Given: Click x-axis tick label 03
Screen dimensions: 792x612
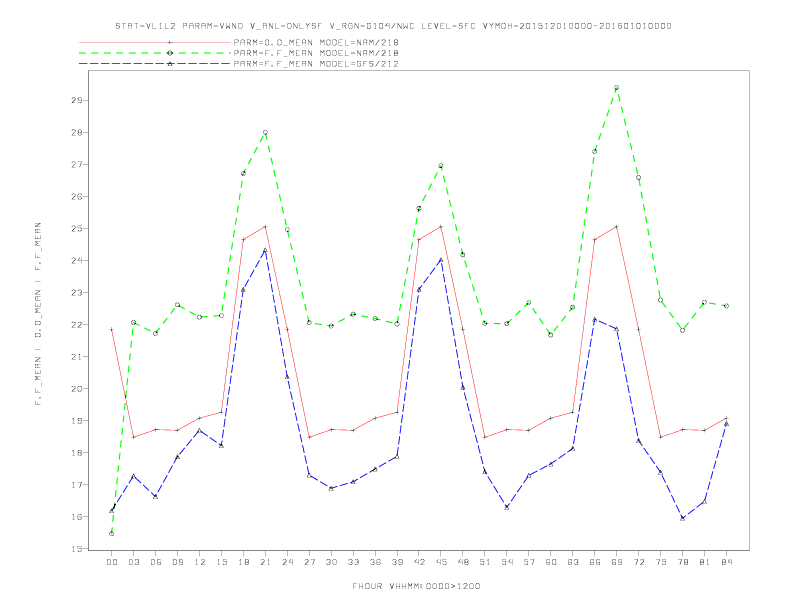Looking at the screenshot, I should 133,562.
